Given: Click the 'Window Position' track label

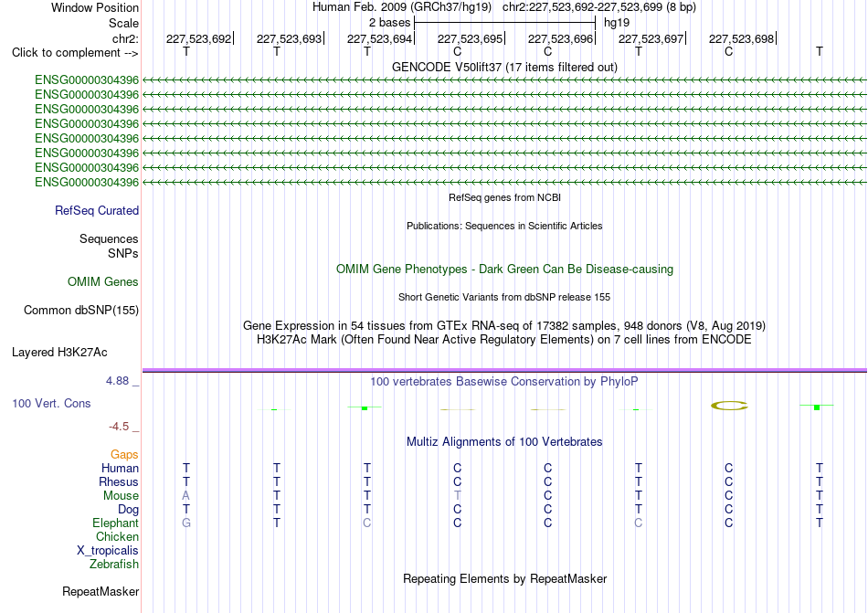Looking at the screenshot, I should click(x=95, y=7).
